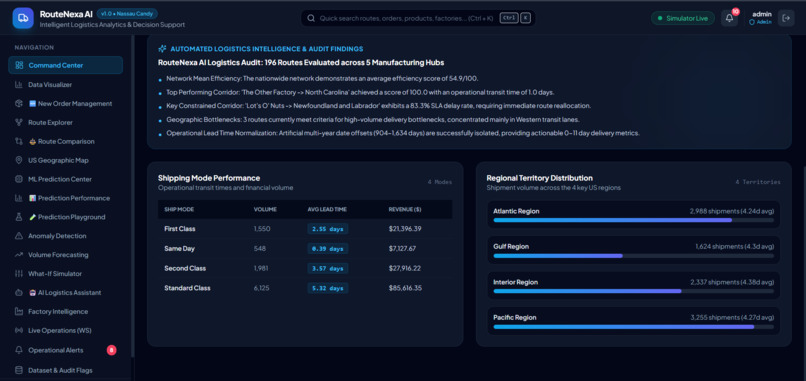806x381 pixels.
Task: Click the Ctrl key hint in search
Action: pos(509,18)
